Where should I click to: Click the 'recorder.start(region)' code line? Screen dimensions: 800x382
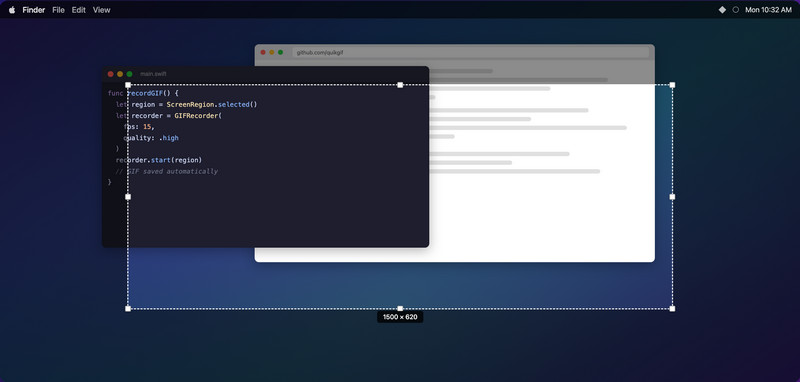159,160
